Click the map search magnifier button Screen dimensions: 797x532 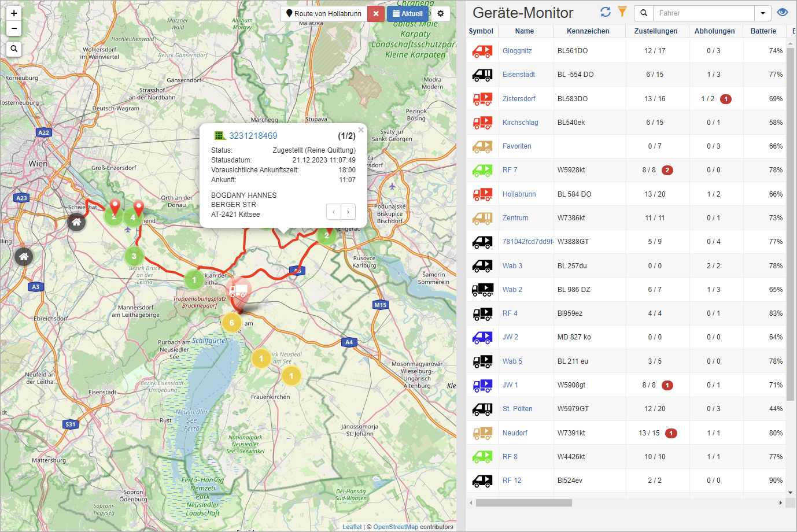coord(14,49)
